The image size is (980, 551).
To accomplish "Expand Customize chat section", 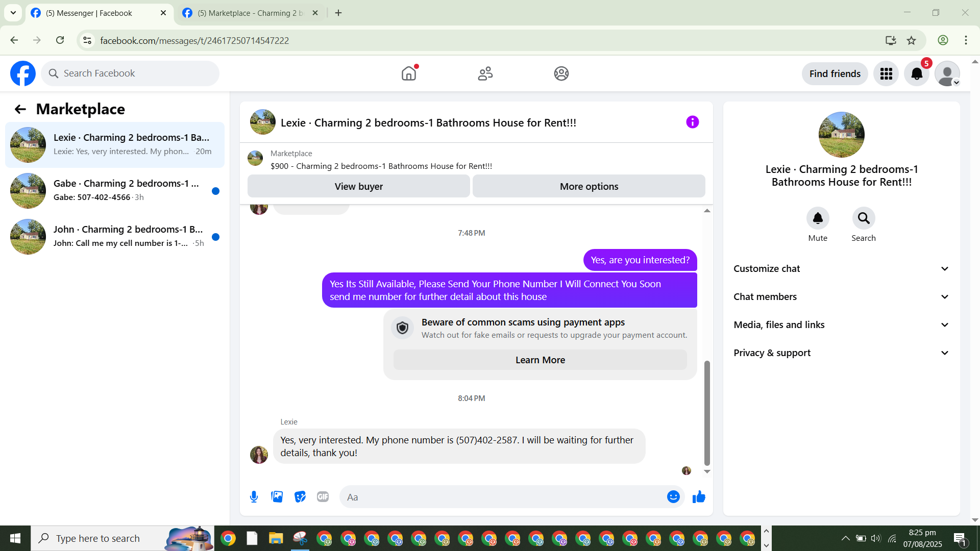I will (842, 269).
